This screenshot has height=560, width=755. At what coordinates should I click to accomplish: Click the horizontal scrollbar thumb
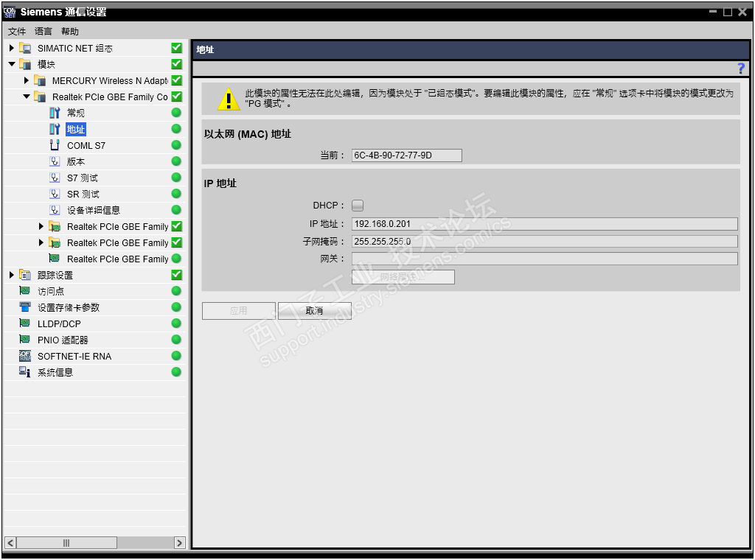click(66, 542)
